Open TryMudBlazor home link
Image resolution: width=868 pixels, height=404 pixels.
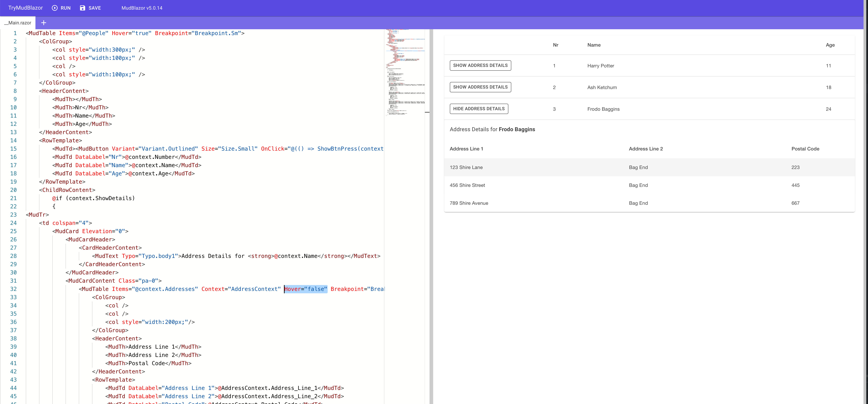pos(26,8)
